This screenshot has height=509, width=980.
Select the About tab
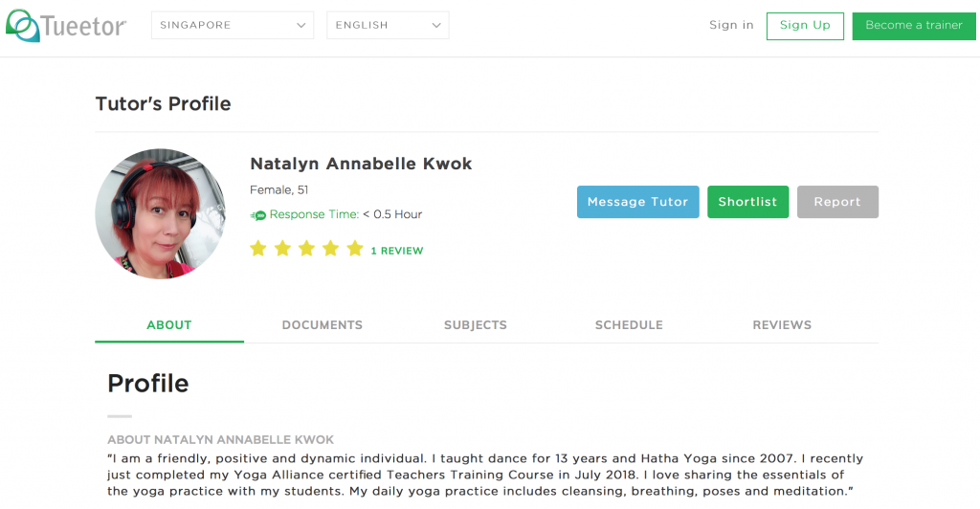pyautogui.click(x=169, y=324)
